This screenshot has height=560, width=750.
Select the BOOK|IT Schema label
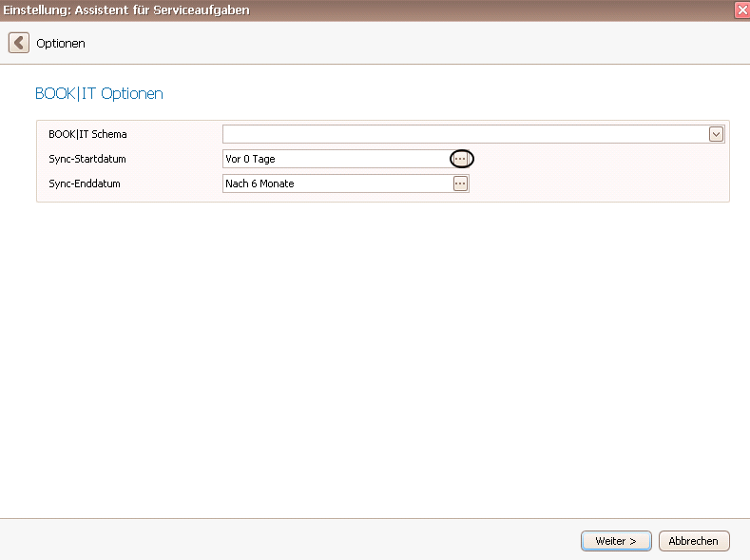coord(87,134)
